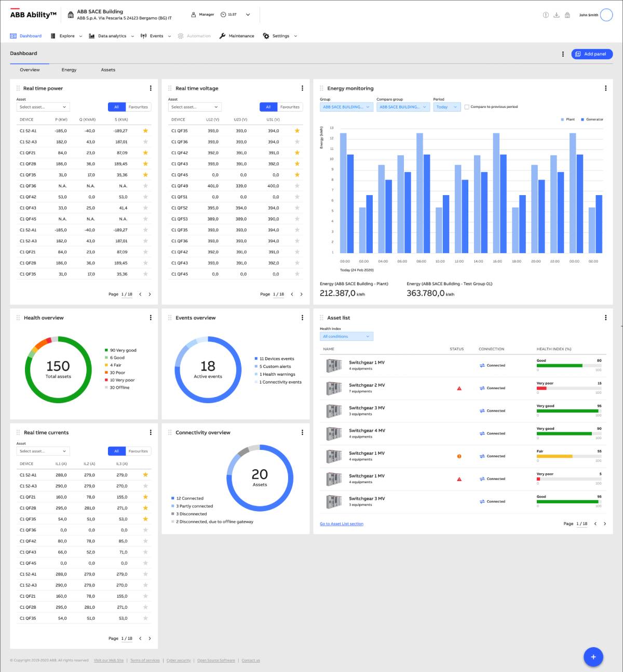Screen dimensions: 623x672
Task: Toggle favourite star for C1 QF28 in currents table
Action: [145, 508]
